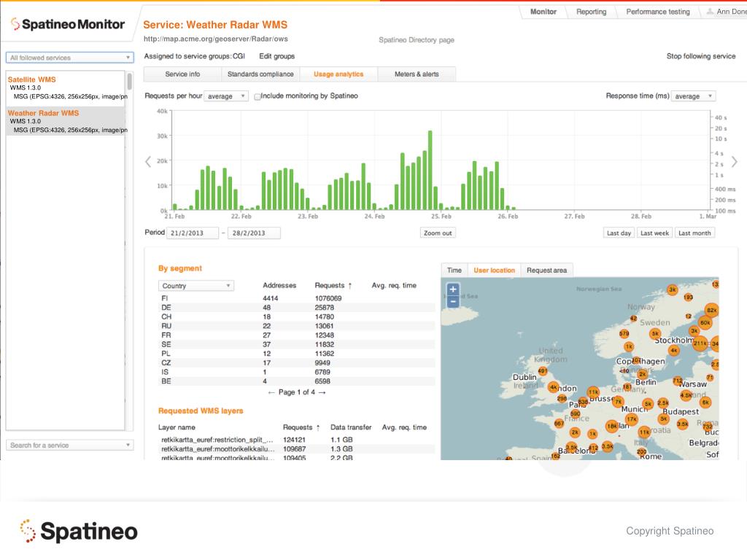Viewport: 747px width, 560px height.
Task: Go to previous page of country table
Action: 271,392
